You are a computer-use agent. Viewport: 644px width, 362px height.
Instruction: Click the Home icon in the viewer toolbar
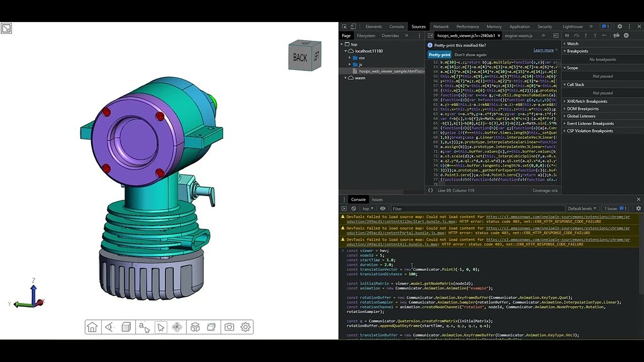(x=92, y=327)
